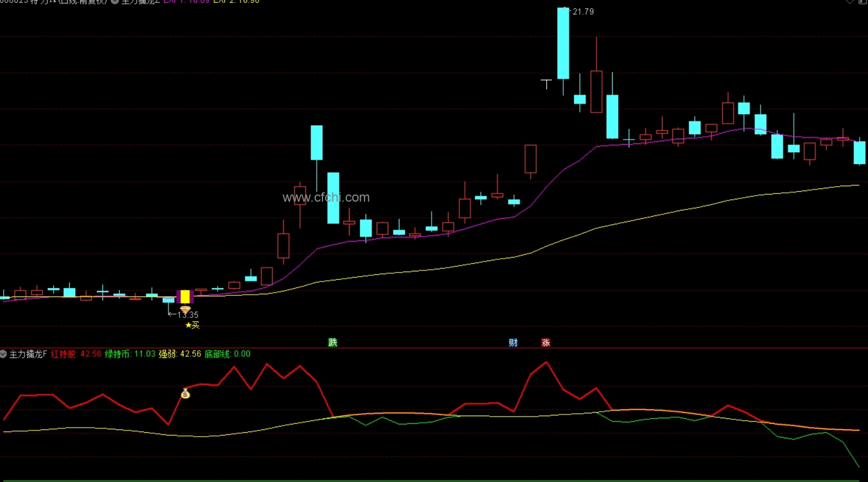
Task: Expand the 主力擒龙F indicator dropdown arrow
Action: pyautogui.click(x=3, y=354)
